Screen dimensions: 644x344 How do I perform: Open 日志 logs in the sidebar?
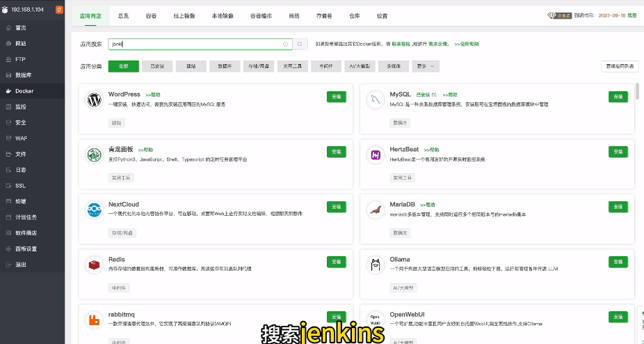(x=32, y=170)
